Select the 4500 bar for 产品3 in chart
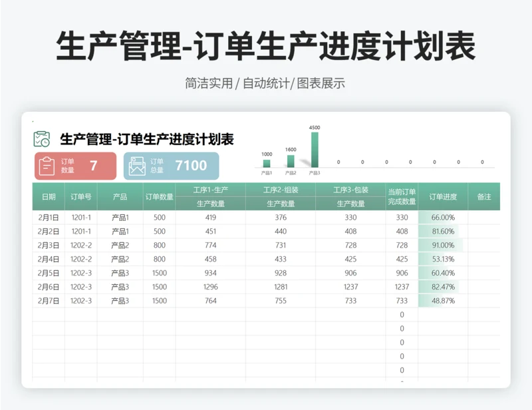The height and width of the screenshot is (410, 532). pos(315,150)
